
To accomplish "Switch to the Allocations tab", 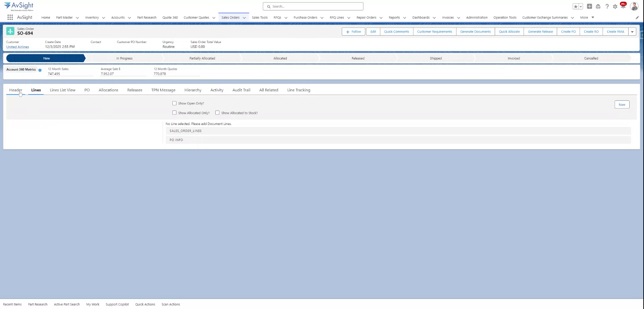I will point(108,90).
